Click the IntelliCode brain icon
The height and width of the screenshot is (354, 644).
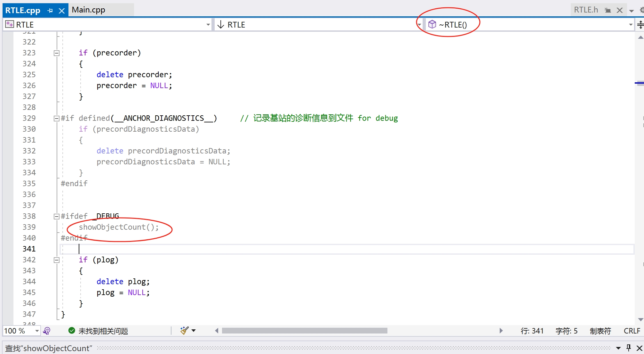tap(47, 331)
